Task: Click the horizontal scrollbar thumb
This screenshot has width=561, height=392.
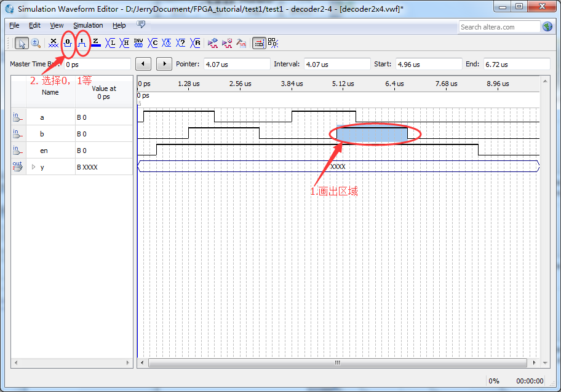Action: (x=337, y=363)
